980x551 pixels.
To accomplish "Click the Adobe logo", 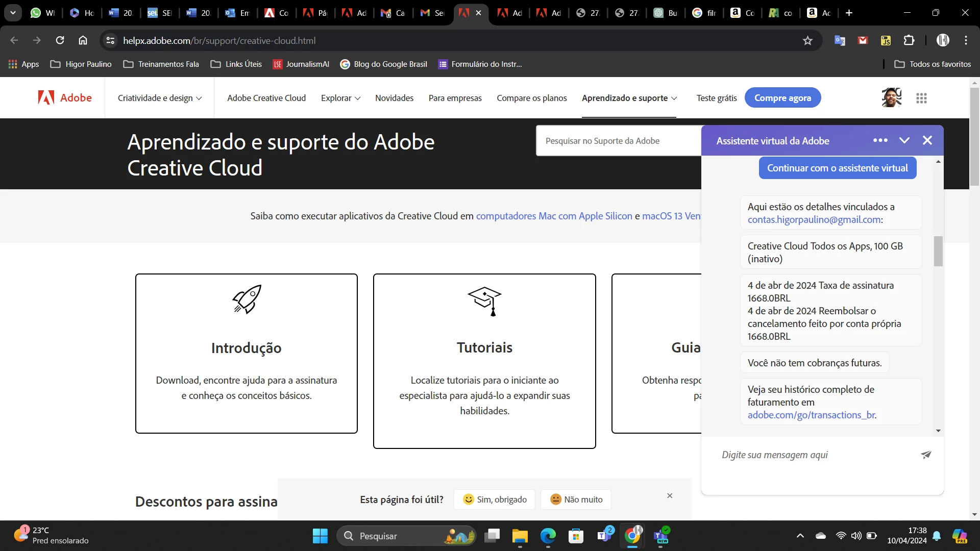I will pyautogui.click(x=65, y=97).
